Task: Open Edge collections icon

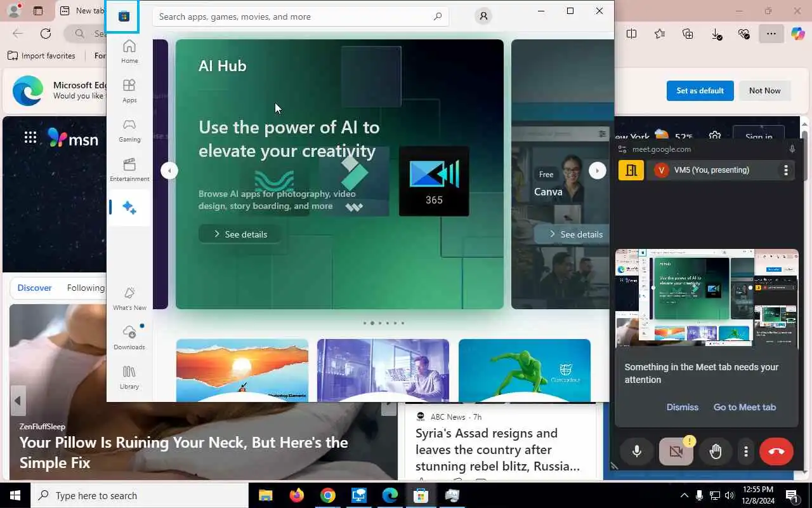Action: click(x=688, y=34)
